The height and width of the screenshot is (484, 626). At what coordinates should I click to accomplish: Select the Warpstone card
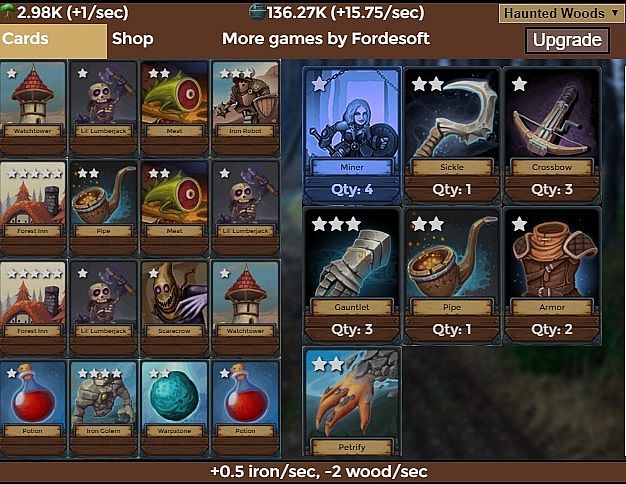coord(174,408)
